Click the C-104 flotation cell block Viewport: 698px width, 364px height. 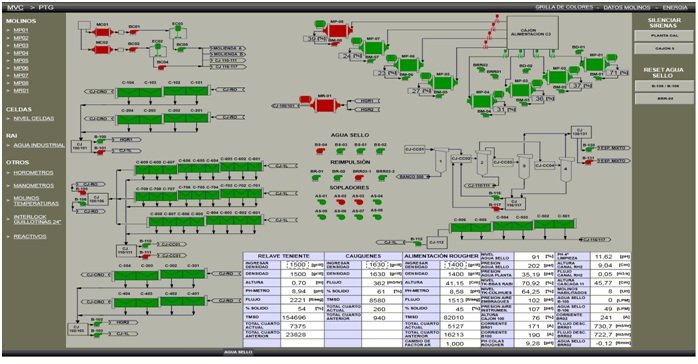click(x=128, y=92)
